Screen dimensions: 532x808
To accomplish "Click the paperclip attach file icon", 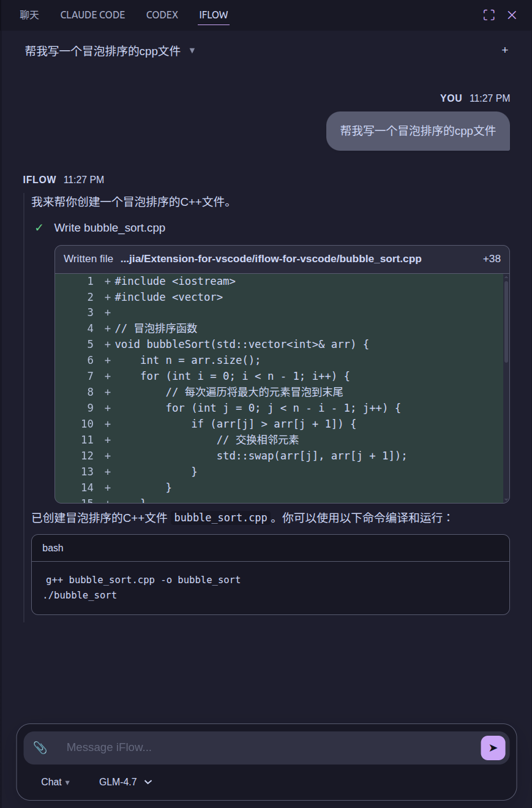I will pos(40,747).
